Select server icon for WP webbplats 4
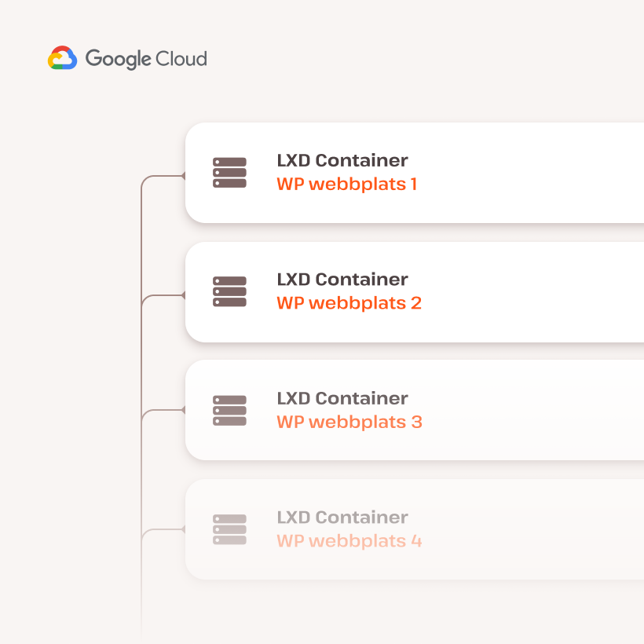Image resolution: width=644 pixels, height=644 pixels. click(229, 529)
